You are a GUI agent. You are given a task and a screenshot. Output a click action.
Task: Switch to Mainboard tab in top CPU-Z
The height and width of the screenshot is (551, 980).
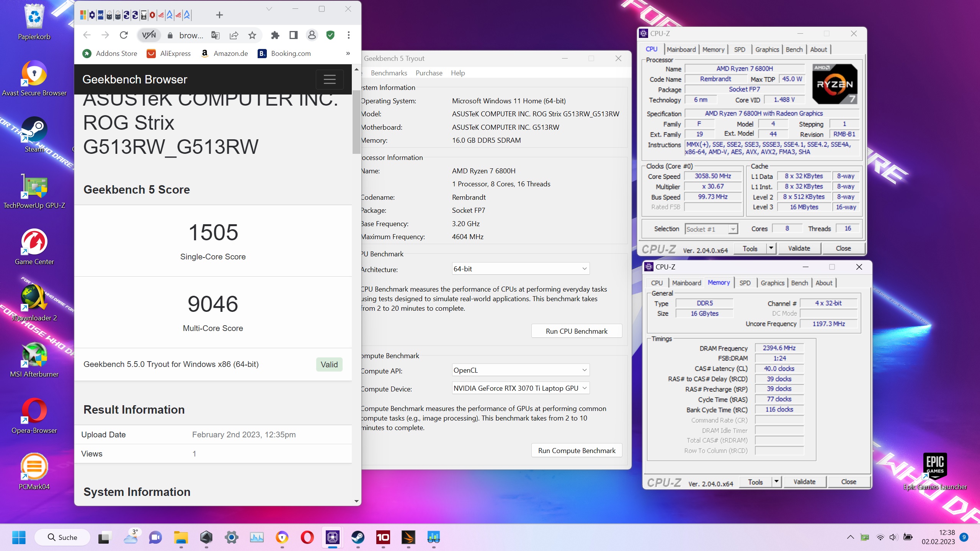[x=681, y=49]
